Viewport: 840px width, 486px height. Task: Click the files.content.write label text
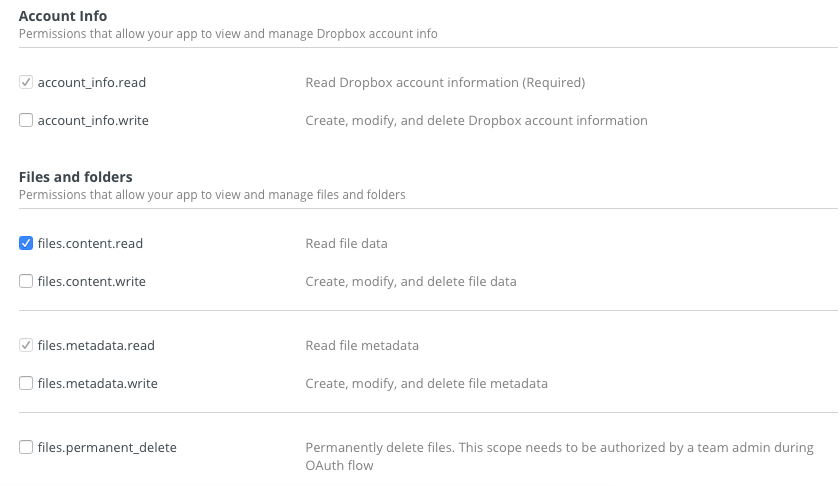tap(92, 282)
